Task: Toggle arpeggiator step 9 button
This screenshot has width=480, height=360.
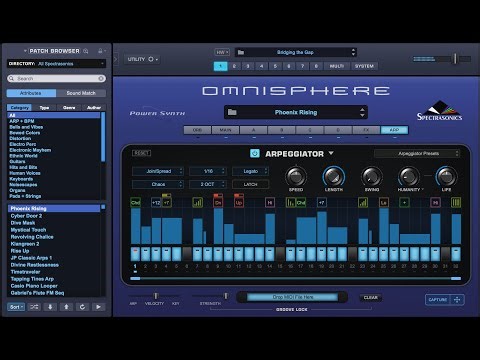Action: click(218, 254)
